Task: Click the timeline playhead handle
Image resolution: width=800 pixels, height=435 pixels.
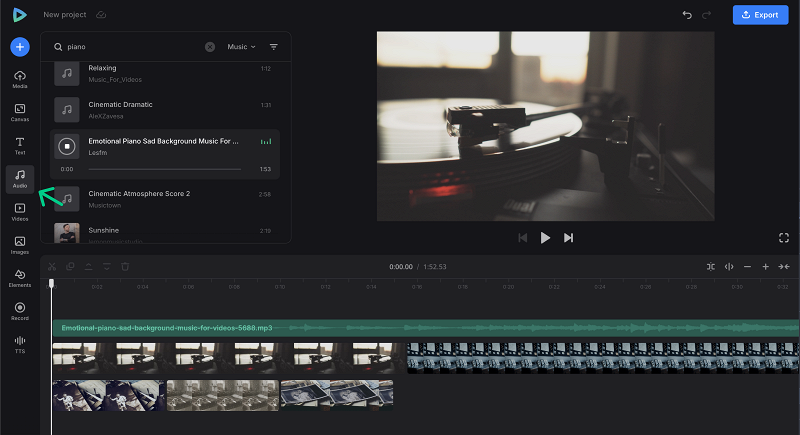Action: 51,283
